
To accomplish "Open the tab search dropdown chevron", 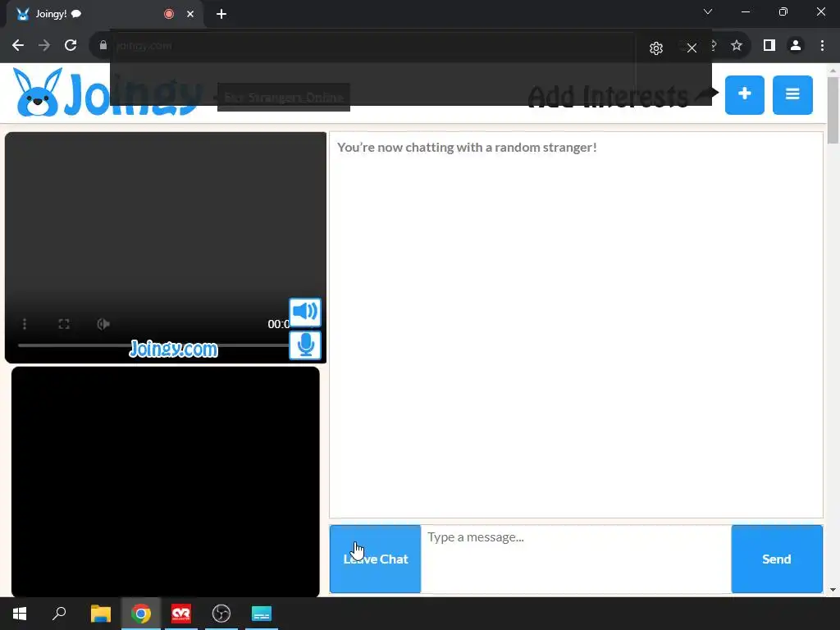I will (x=708, y=11).
